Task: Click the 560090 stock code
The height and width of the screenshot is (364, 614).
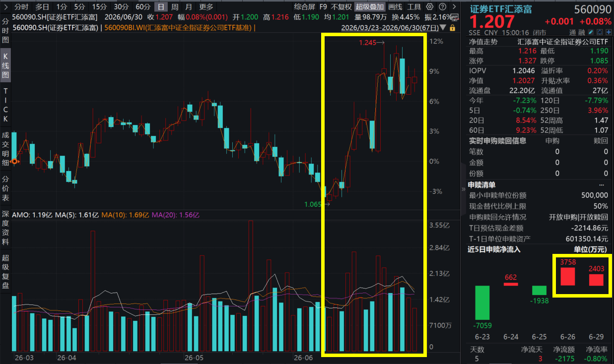Action: click(x=593, y=8)
